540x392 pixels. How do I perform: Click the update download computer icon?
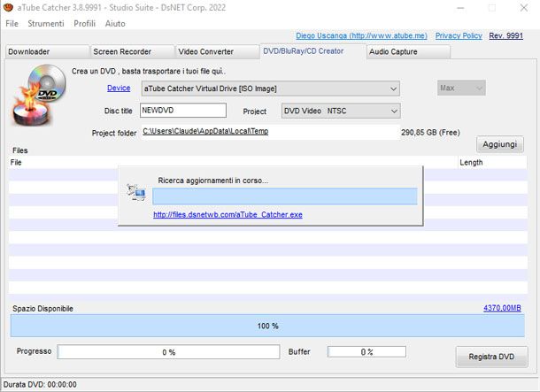coord(135,191)
